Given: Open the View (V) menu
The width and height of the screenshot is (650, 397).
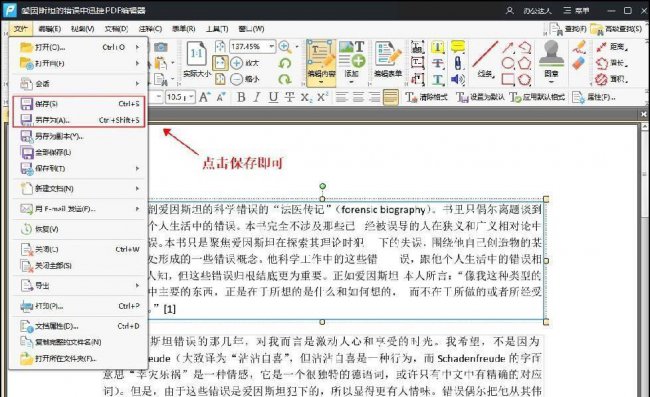Looking at the screenshot, I should point(82,29).
